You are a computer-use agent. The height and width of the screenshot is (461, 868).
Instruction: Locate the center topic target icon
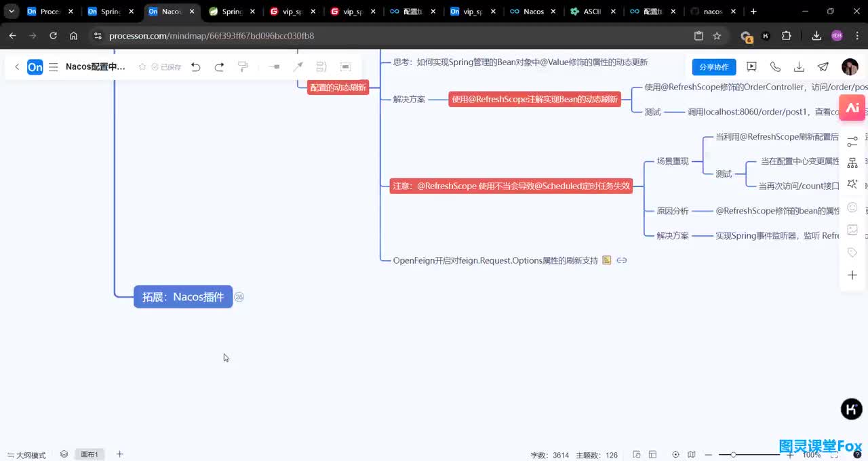pyautogui.click(x=675, y=455)
